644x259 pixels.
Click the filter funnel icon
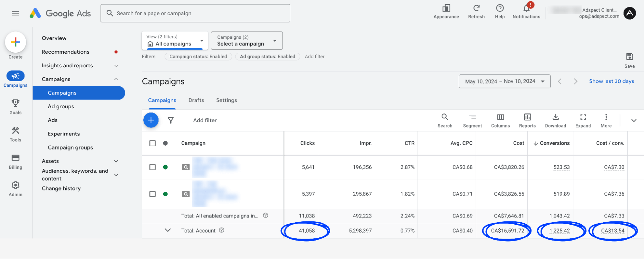point(171,120)
